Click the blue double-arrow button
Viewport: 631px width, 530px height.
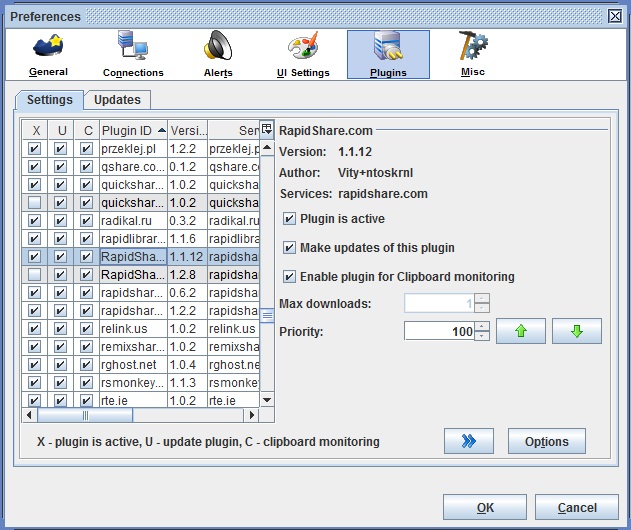pyautogui.click(x=469, y=441)
